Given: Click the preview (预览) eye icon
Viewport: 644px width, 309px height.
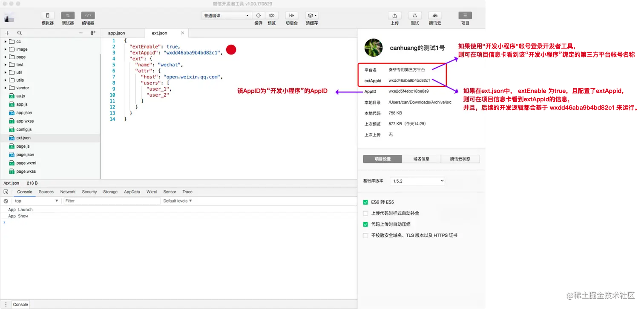Looking at the screenshot, I should (272, 15).
